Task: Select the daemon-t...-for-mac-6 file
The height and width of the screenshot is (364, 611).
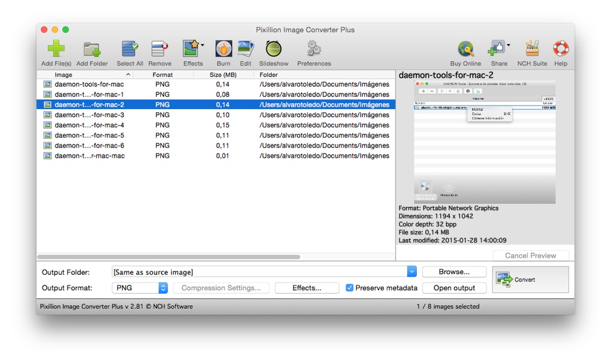Action: [x=216, y=146]
